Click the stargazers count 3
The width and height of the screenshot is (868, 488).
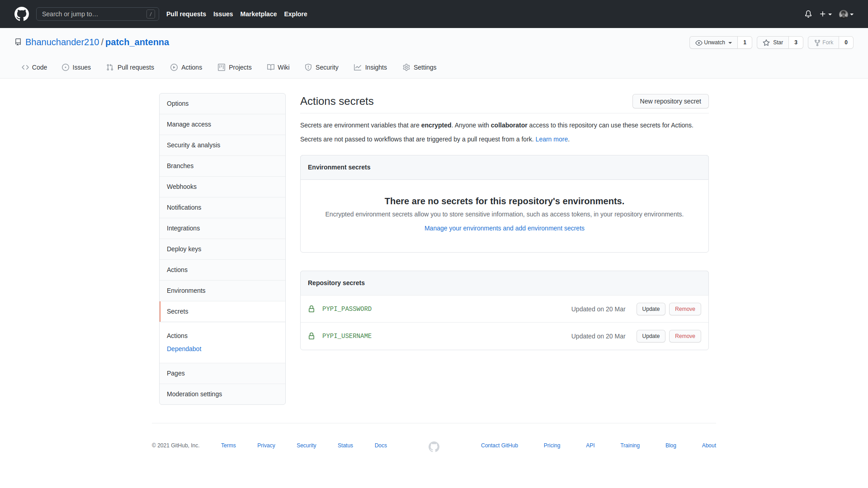point(796,42)
